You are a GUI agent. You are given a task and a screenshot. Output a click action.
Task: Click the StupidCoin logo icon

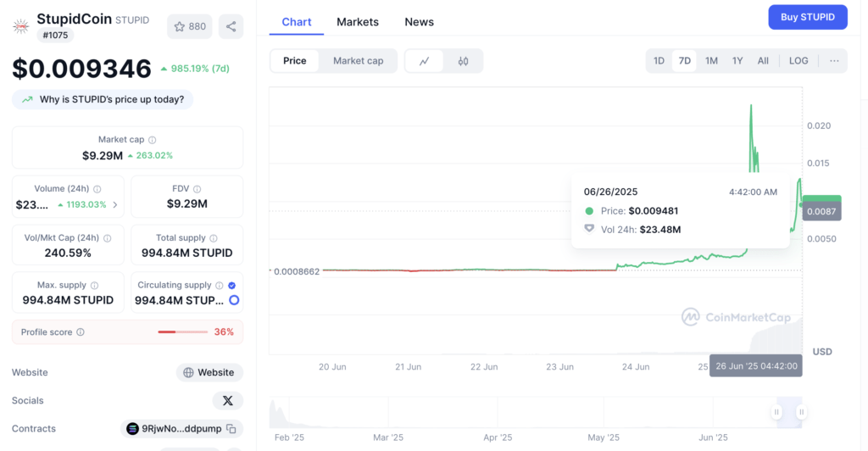point(21,26)
